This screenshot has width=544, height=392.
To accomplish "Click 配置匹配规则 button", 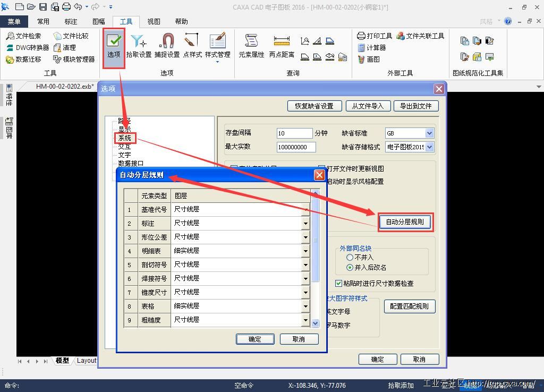I will pos(410,306).
